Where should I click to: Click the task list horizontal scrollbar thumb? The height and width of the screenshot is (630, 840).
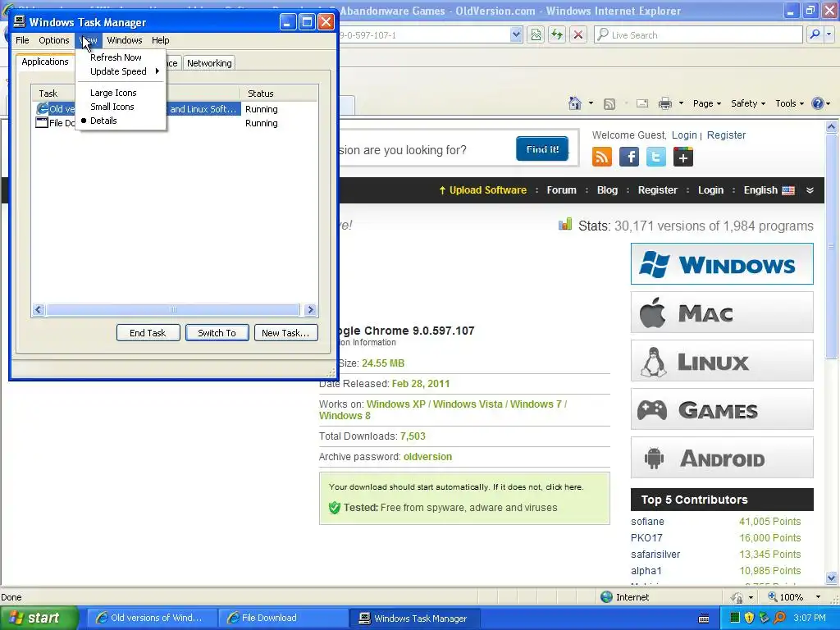173,309
